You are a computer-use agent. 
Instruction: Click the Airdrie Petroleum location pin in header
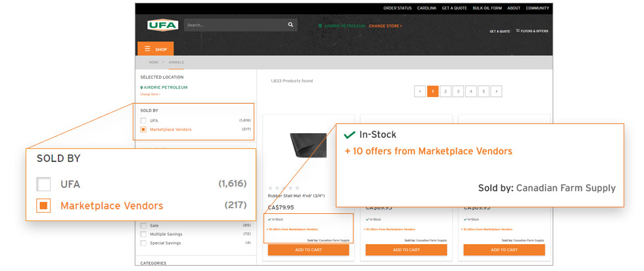coord(320,26)
